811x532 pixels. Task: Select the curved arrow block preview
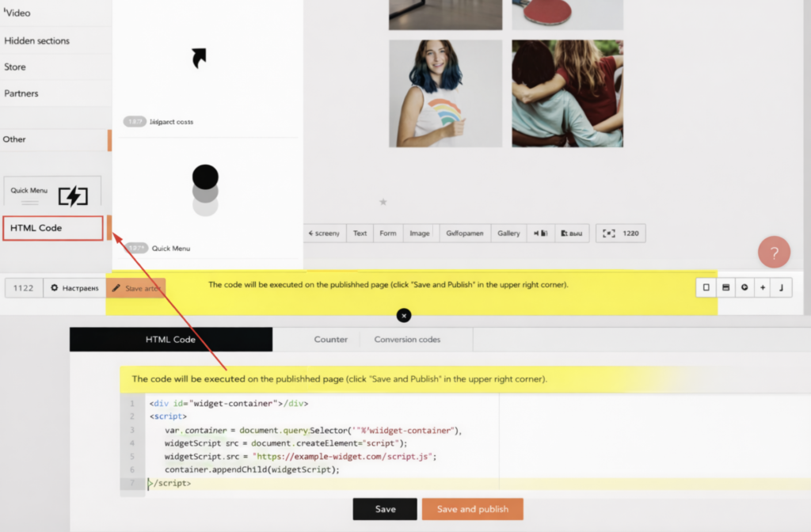tap(199, 58)
